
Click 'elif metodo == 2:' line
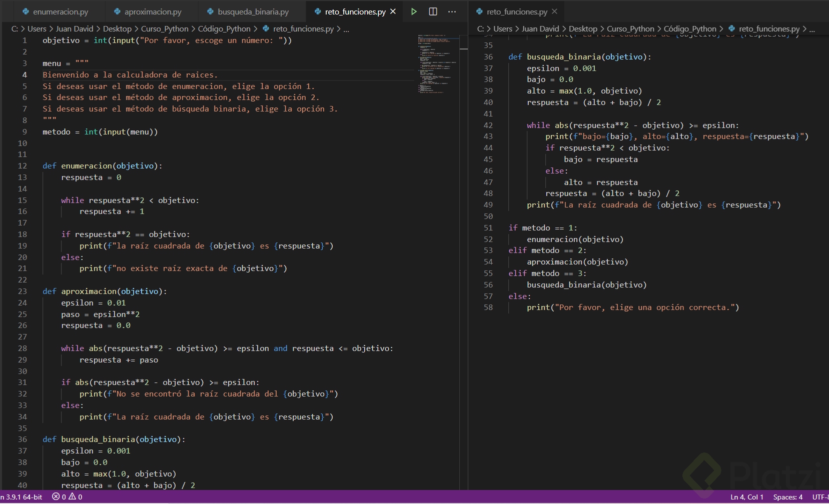click(547, 250)
